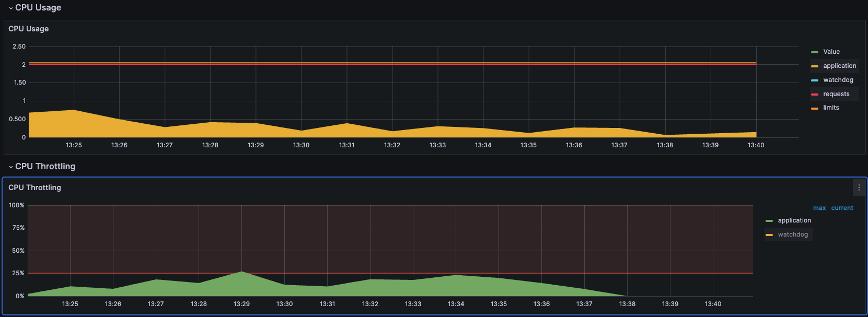Toggle watchdog series in CPU Throttling legend
The height and width of the screenshot is (317, 868).
coord(793,234)
